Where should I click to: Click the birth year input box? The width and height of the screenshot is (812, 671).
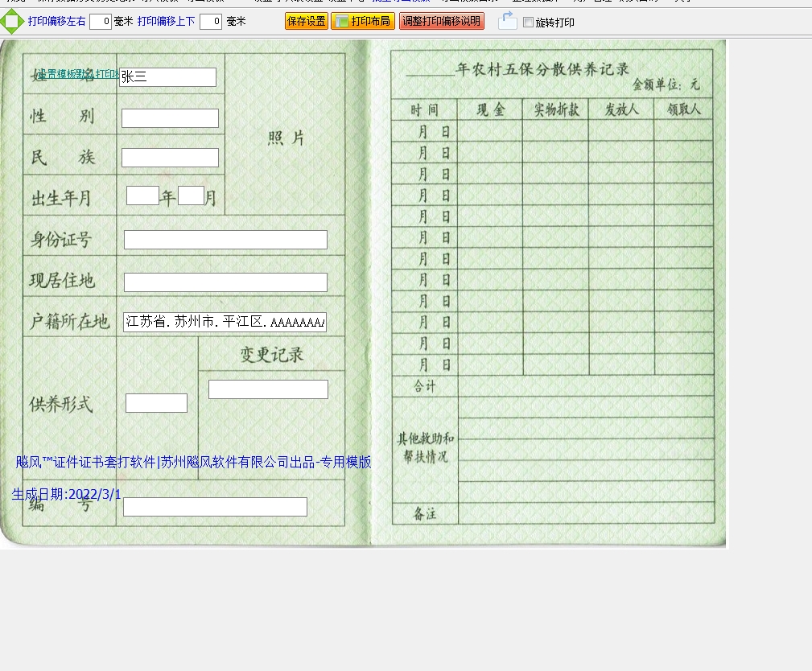(x=142, y=196)
